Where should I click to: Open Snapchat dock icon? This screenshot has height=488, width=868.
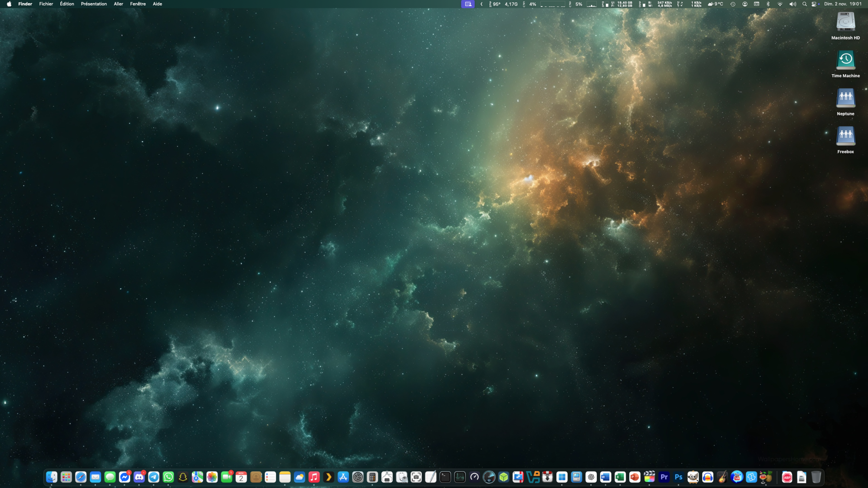pyautogui.click(x=183, y=477)
